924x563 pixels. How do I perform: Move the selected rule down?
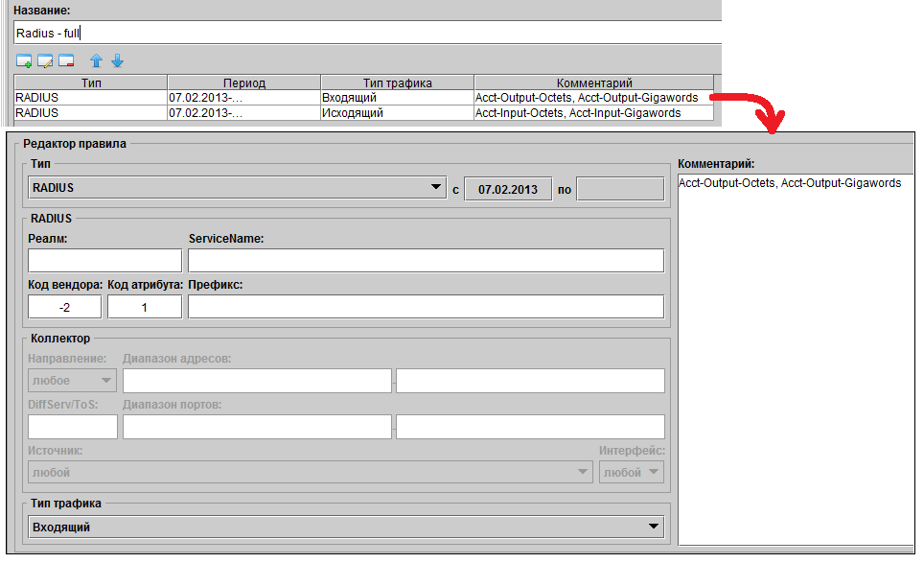tap(117, 60)
